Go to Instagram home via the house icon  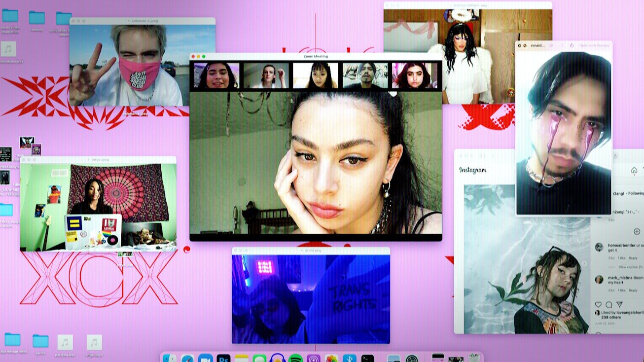[x=634, y=170]
